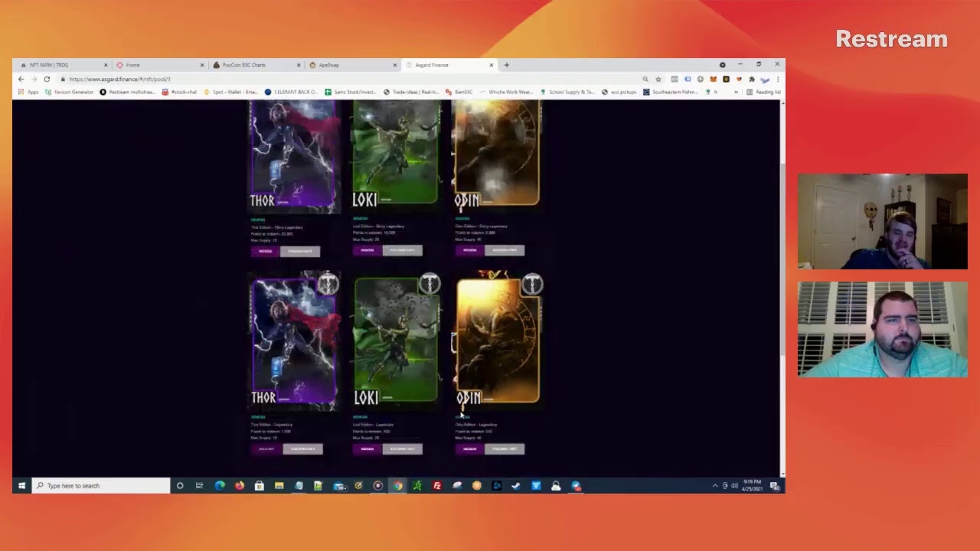Open the Spot - Wallet bookmark
This screenshot has height=551, width=980.
tap(230, 92)
